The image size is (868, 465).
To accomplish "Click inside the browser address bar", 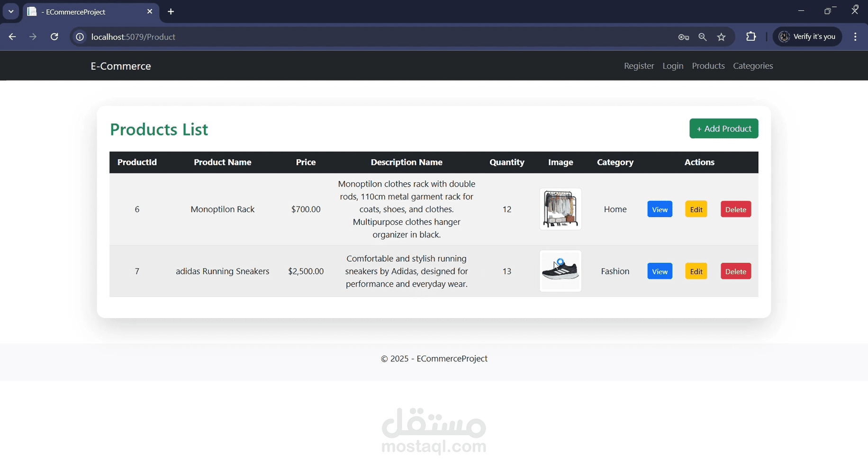I will (x=332, y=36).
